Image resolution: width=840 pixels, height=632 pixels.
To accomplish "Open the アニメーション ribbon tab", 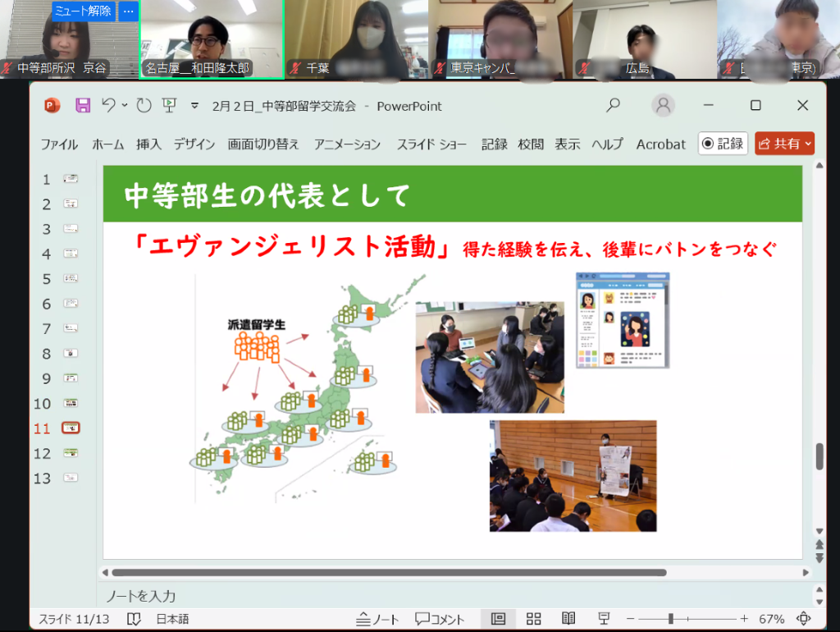I will click(x=346, y=143).
